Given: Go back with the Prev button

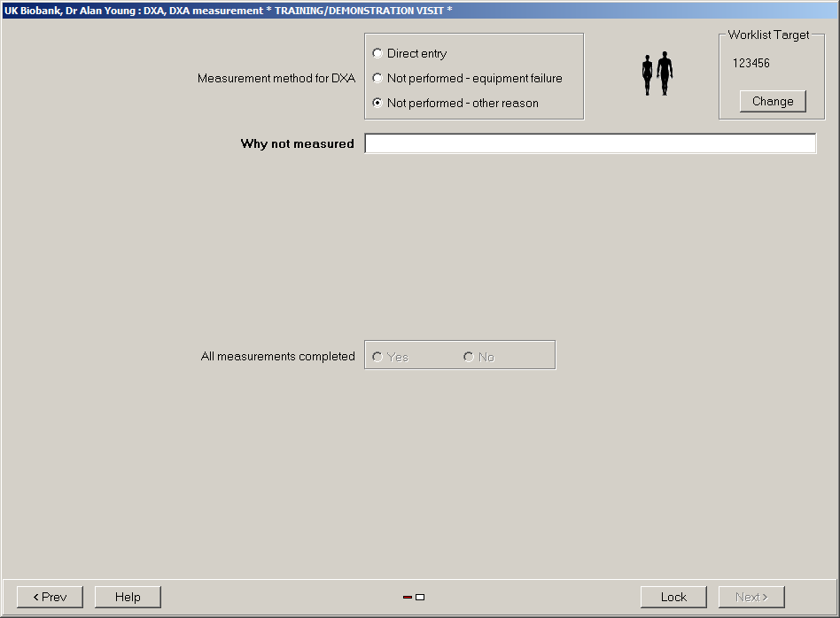Looking at the screenshot, I should tap(50, 597).
